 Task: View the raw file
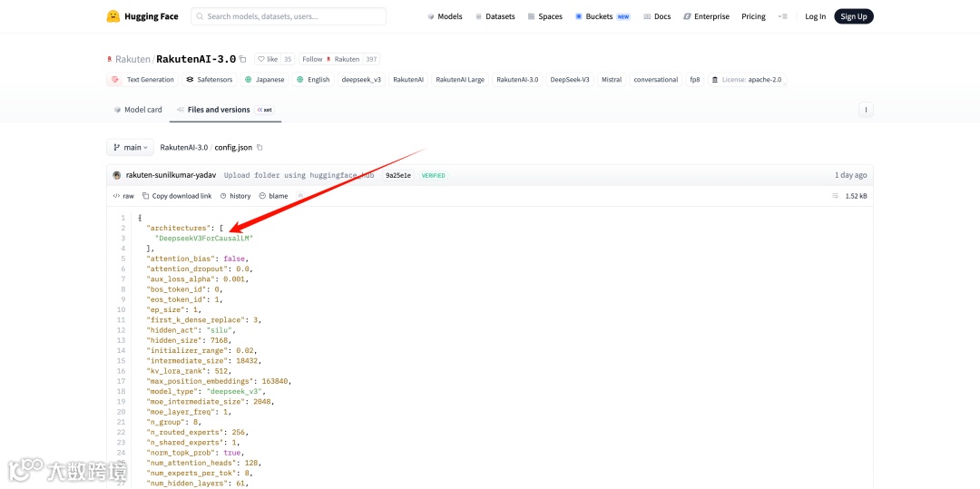tap(123, 195)
